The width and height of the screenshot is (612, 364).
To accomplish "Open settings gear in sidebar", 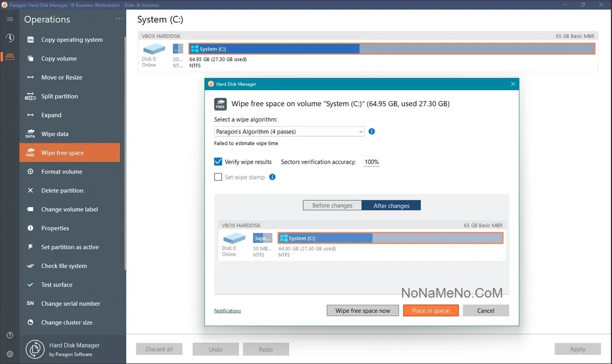I will point(9,354).
